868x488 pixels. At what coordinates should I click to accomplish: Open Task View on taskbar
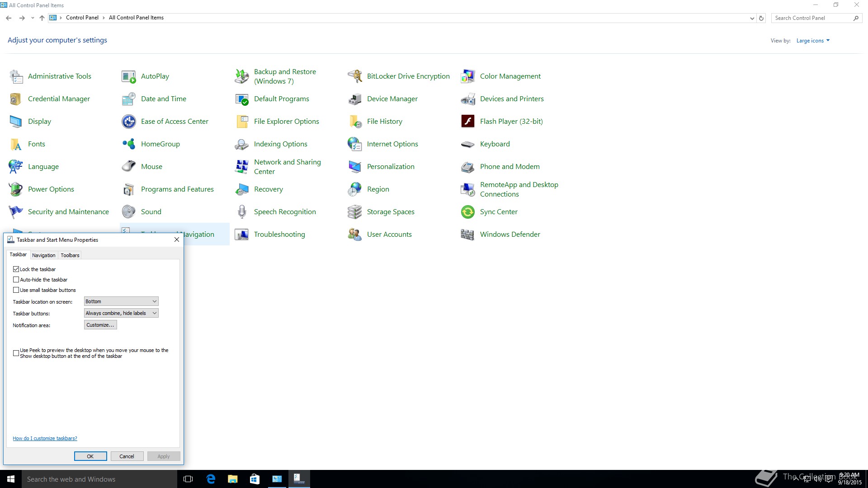click(188, 479)
